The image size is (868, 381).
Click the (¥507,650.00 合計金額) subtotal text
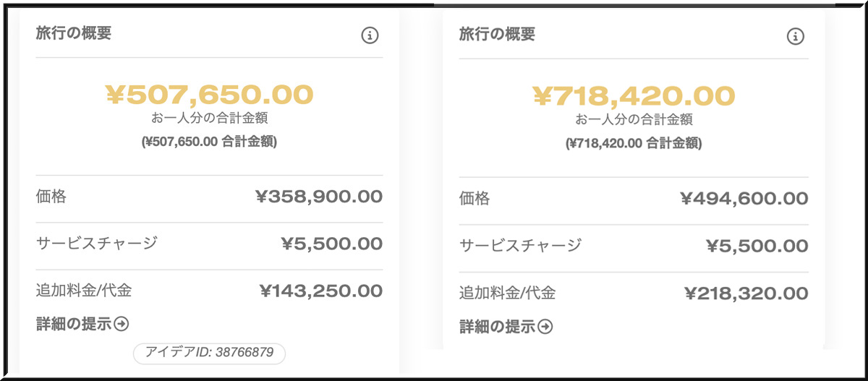[209, 142]
